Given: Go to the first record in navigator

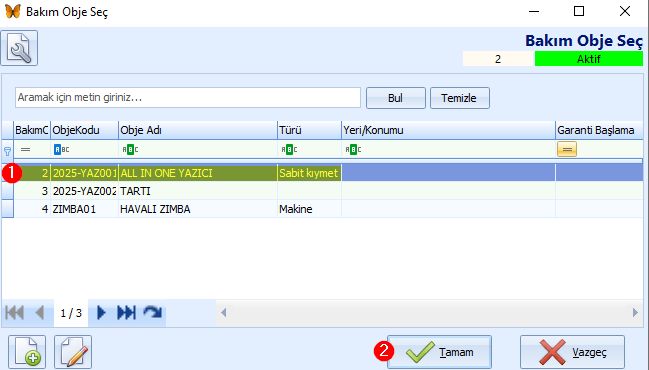Looking at the screenshot, I should (14, 312).
